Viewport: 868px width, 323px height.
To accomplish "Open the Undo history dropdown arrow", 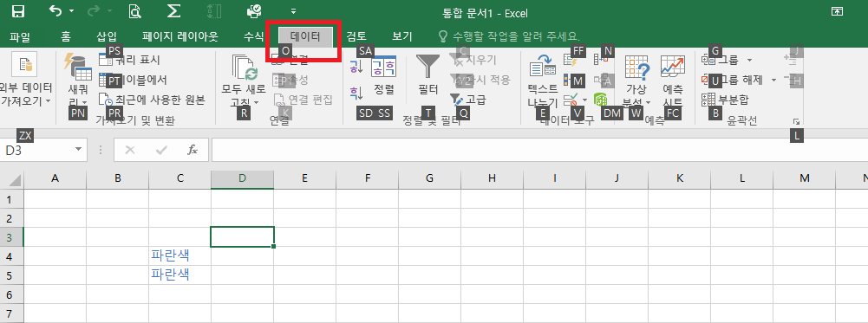I will (x=71, y=11).
